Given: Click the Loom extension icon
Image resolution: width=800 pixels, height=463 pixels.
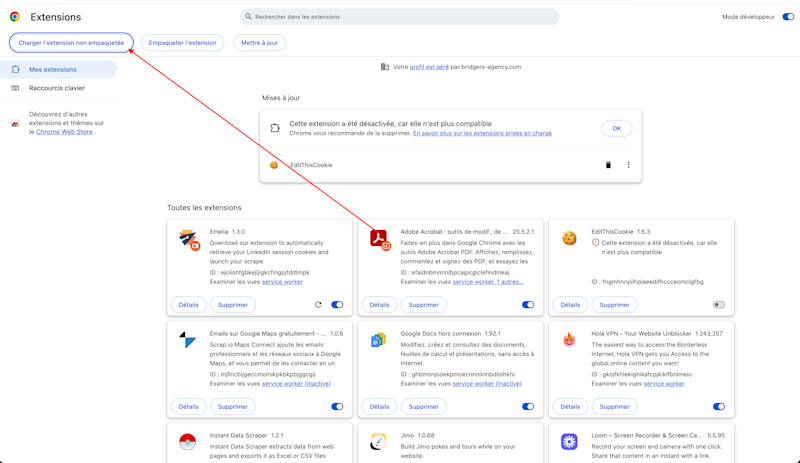Looking at the screenshot, I should 569,442.
